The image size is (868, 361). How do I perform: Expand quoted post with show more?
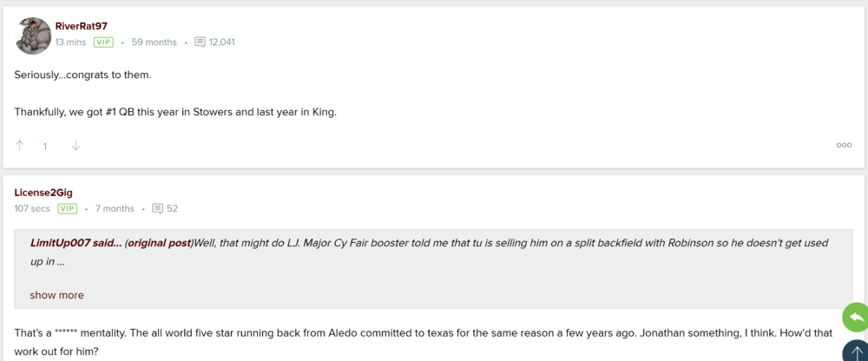(x=56, y=295)
